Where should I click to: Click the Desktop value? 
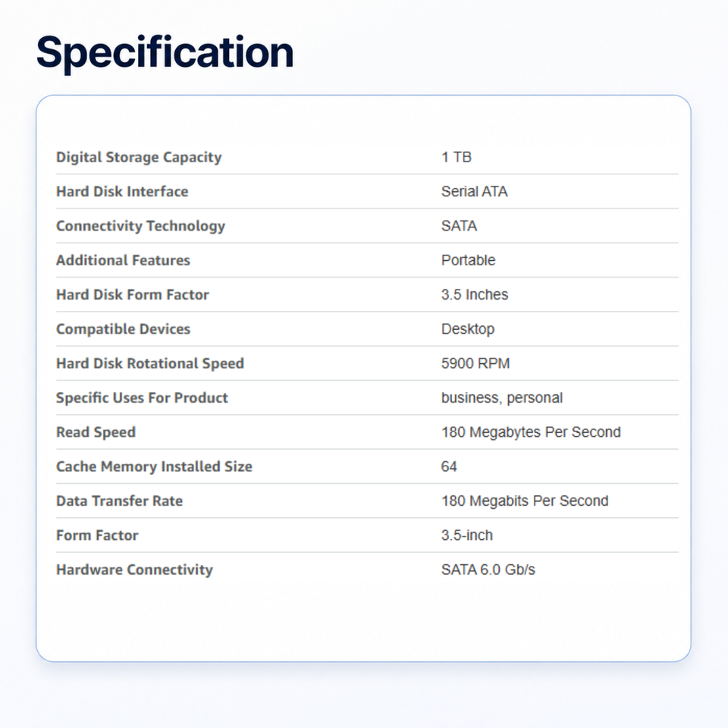click(x=468, y=329)
